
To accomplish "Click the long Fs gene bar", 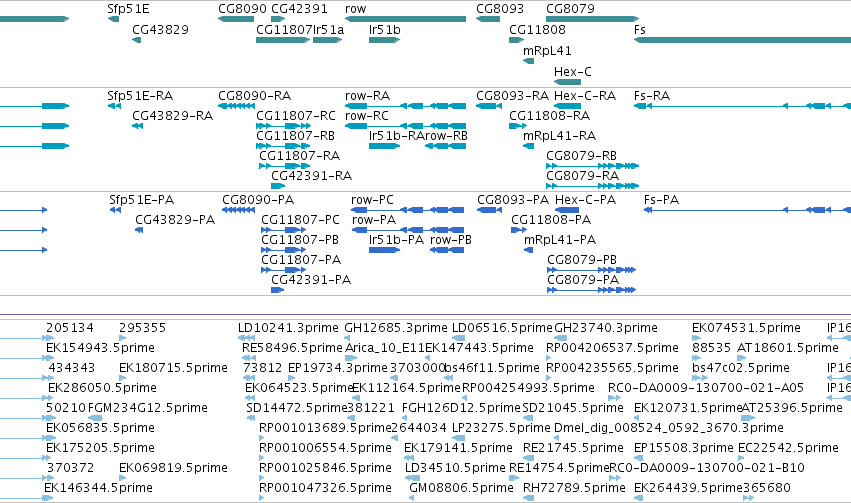I will [742, 40].
